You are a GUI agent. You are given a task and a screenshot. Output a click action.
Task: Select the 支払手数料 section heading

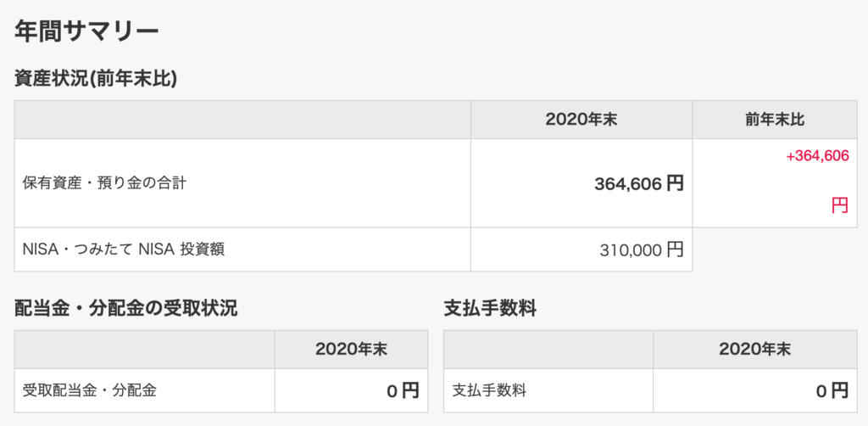click(490, 309)
